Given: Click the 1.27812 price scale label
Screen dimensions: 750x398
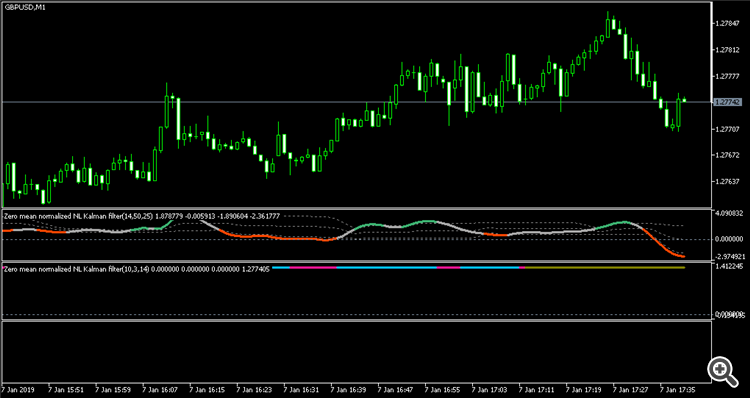Looking at the screenshot, I should pyautogui.click(x=727, y=50).
